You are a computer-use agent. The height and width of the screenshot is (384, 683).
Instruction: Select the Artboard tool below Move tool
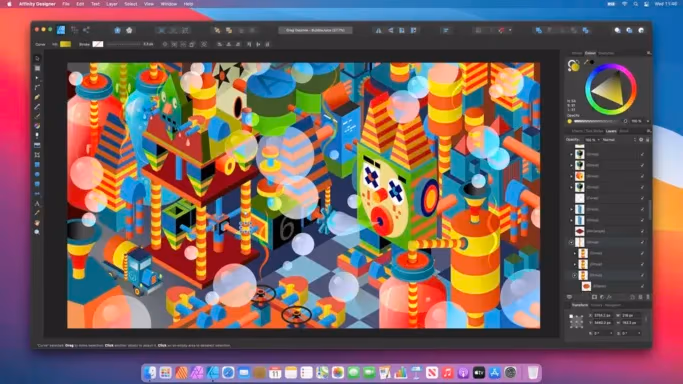tap(37, 68)
